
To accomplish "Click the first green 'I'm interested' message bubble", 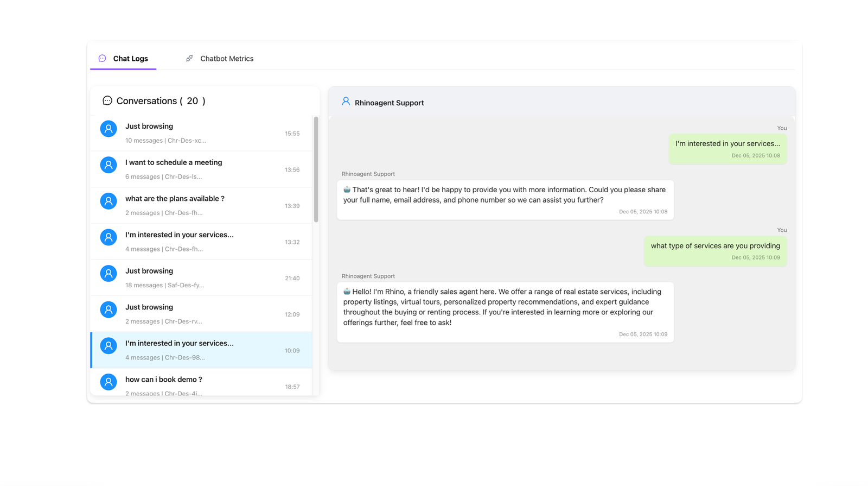I will pyautogui.click(x=727, y=148).
